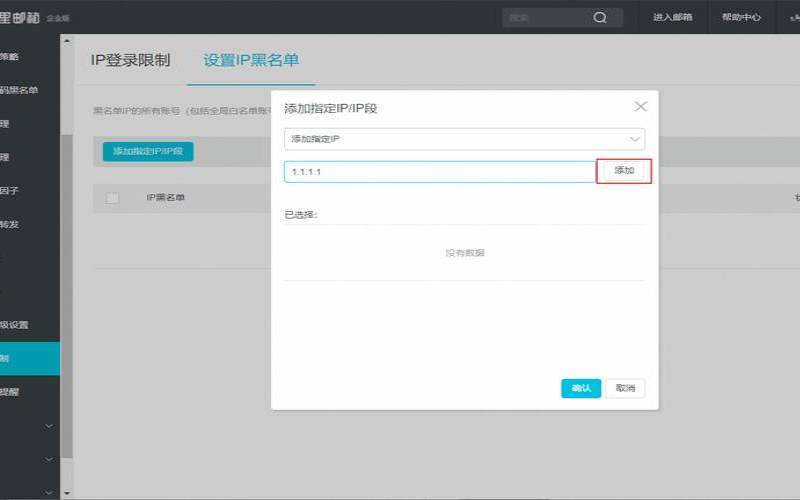Cancel the dialog with the 取消 button
The width and height of the screenshot is (800, 500).
tap(625, 388)
